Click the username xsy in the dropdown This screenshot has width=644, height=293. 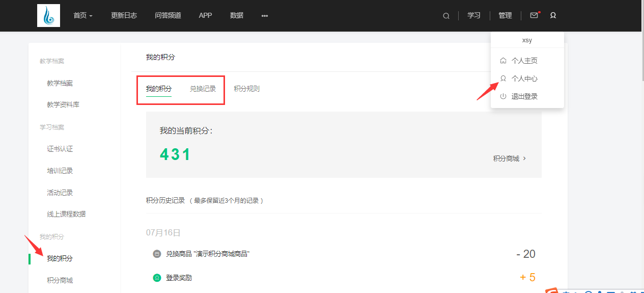[x=527, y=40]
